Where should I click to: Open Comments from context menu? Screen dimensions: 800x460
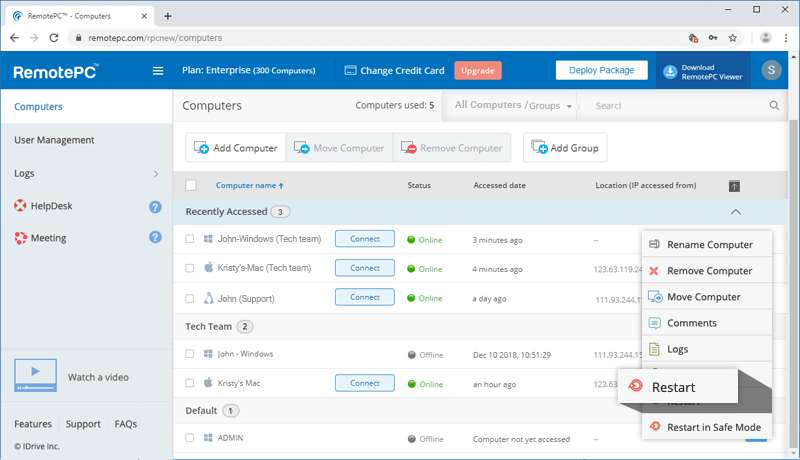pos(707,323)
